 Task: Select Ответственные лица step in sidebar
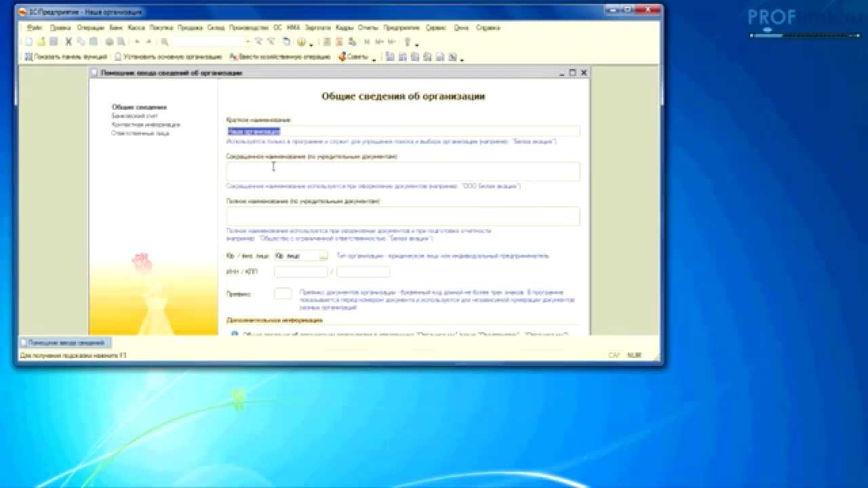click(140, 134)
